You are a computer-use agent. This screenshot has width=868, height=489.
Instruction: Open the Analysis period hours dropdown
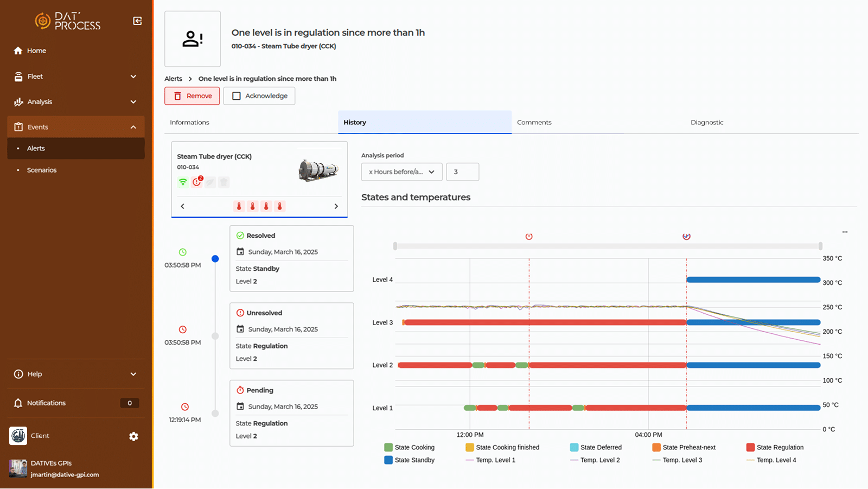[x=401, y=172]
